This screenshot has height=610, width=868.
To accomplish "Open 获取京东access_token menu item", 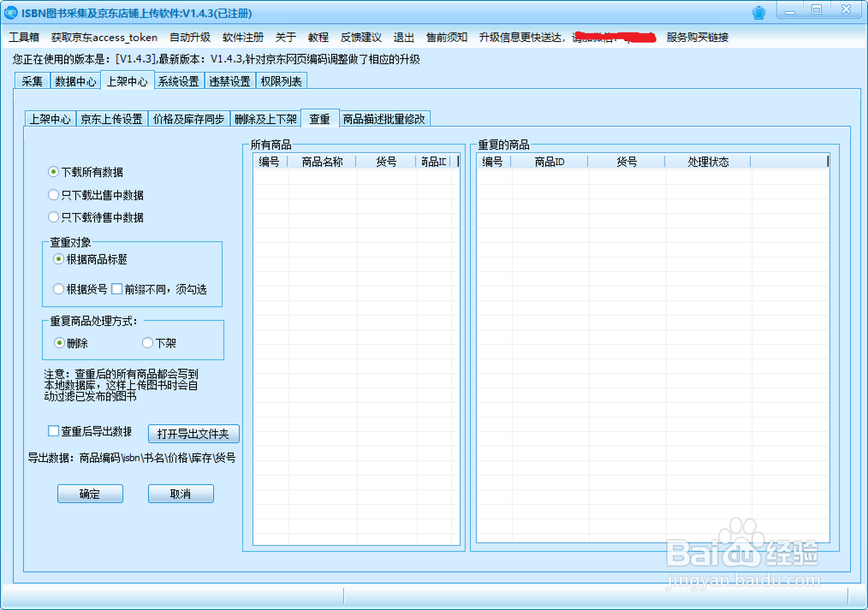I will coord(104,38).
